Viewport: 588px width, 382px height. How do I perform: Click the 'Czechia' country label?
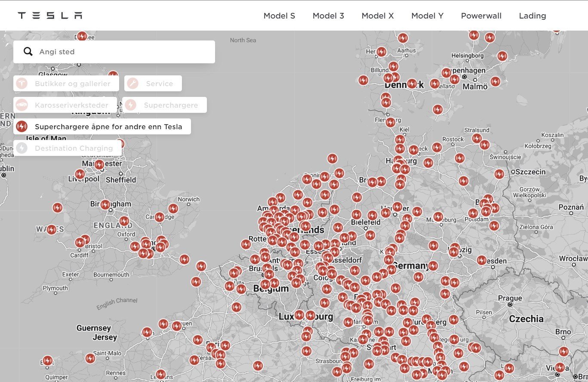(x=526, y=319)
